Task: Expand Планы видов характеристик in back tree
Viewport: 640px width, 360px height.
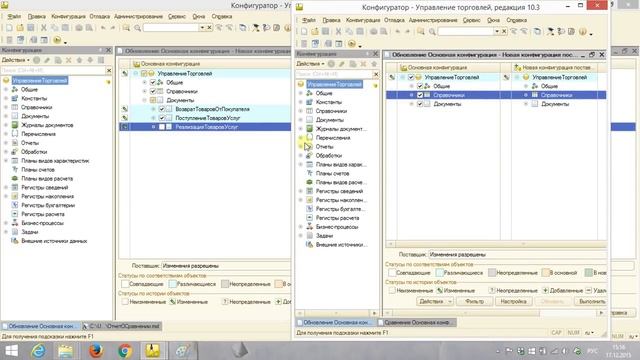Action: click(6, 161)
